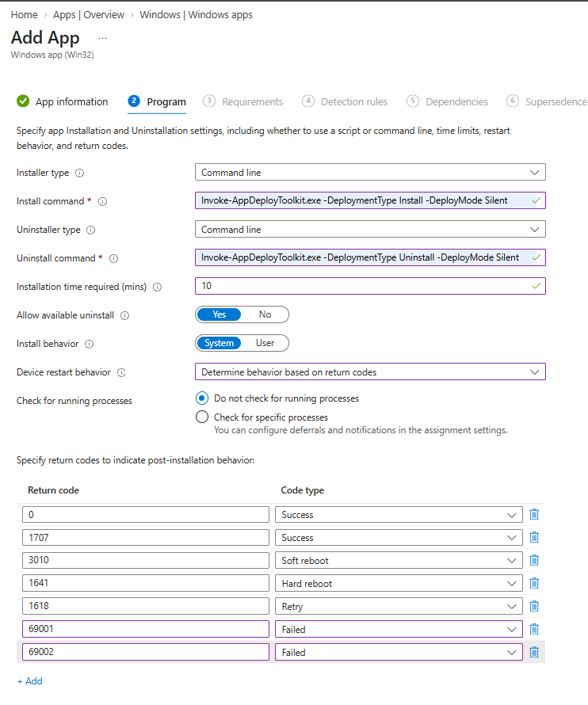Show info for Allow available uninstall

pyautogui.click(x=125, y=315)
